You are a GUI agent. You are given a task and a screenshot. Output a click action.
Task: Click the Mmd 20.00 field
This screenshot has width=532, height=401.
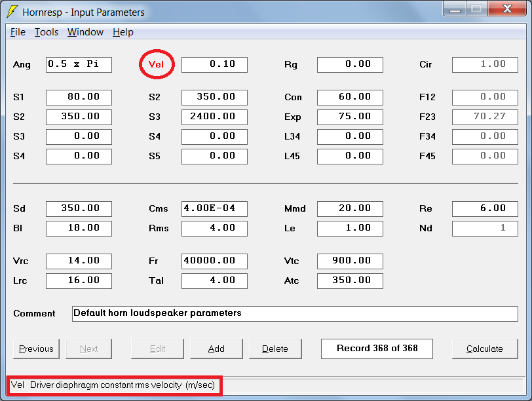click(x=350, y=208)
